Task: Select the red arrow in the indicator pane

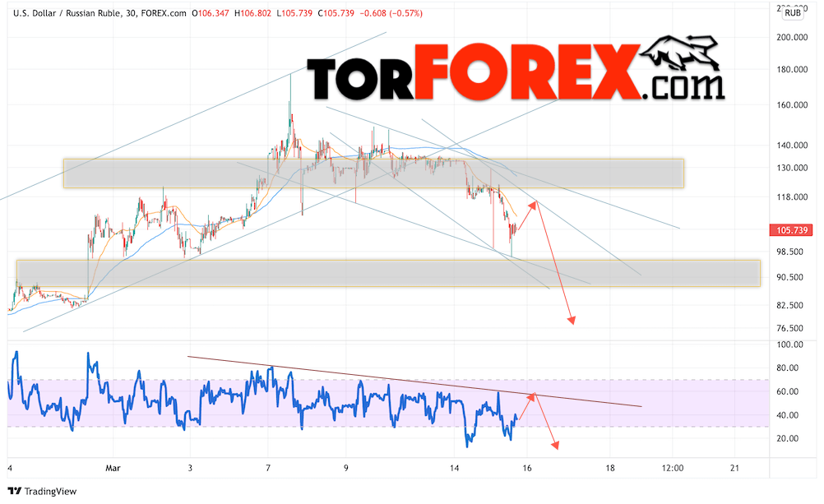Action: click(545, 419)
